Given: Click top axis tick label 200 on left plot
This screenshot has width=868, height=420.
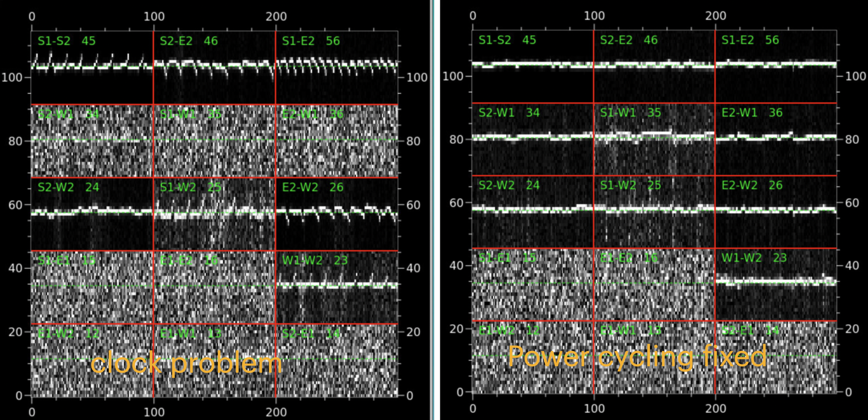Looking at the screenshot, I should [276, 16].
